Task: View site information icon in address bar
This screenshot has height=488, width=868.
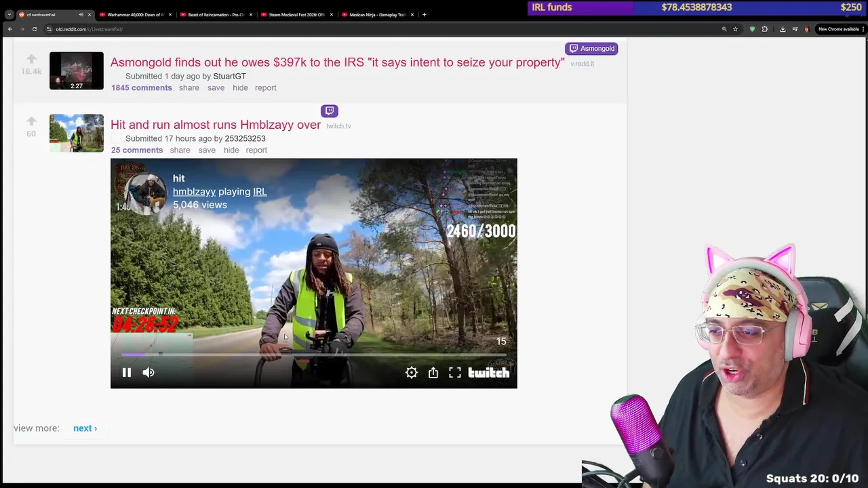Action: [x=49, y=29]
